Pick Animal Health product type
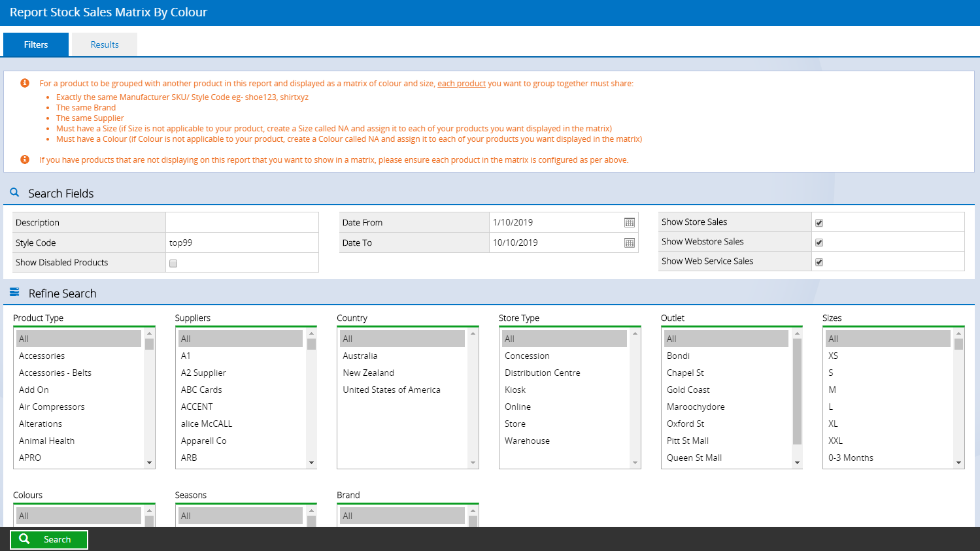 click(78, 441)
